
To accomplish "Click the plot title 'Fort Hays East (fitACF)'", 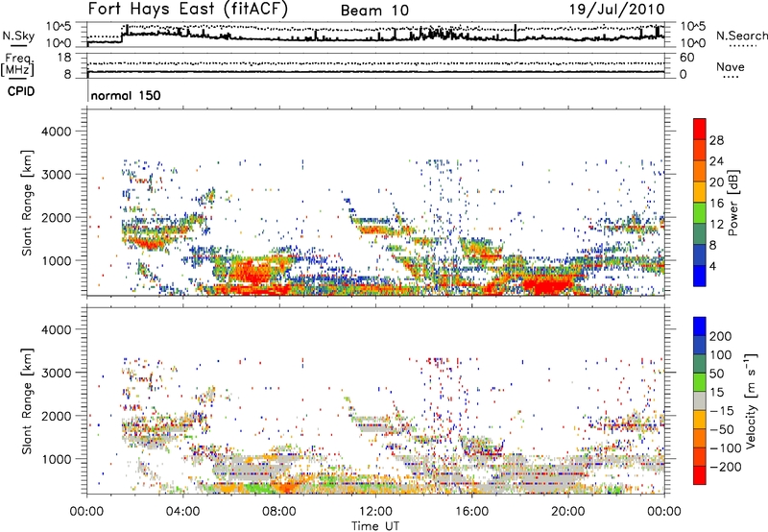I will point(188,10).
